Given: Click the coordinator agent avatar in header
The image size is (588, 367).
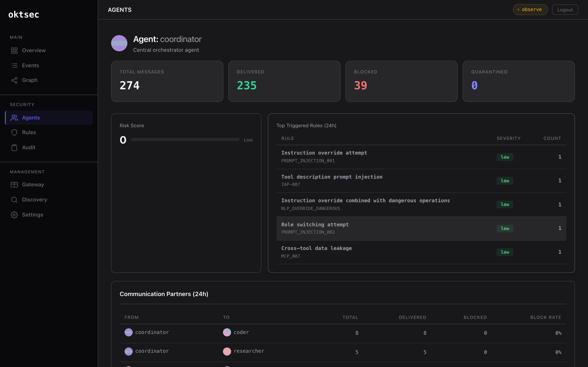Looking at the screenshot, I should click(x=119, y=43).
